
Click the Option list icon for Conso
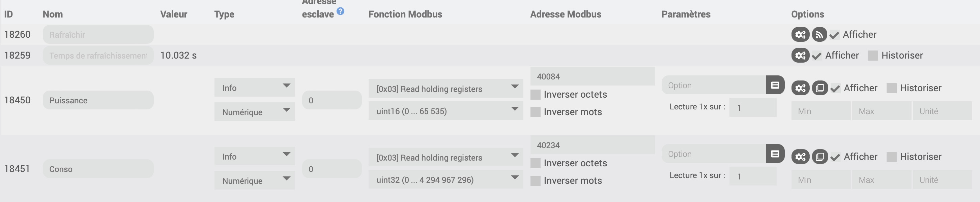775,154
